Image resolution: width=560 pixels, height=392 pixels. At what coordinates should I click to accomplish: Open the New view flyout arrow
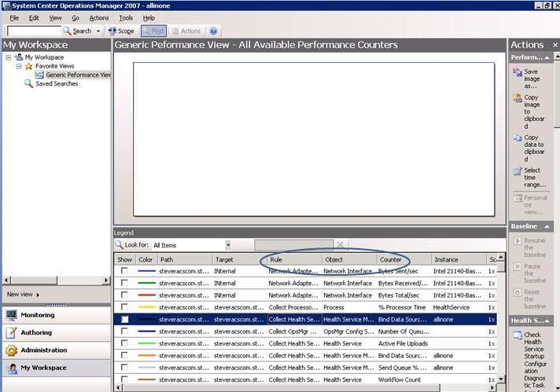point(38,295)
